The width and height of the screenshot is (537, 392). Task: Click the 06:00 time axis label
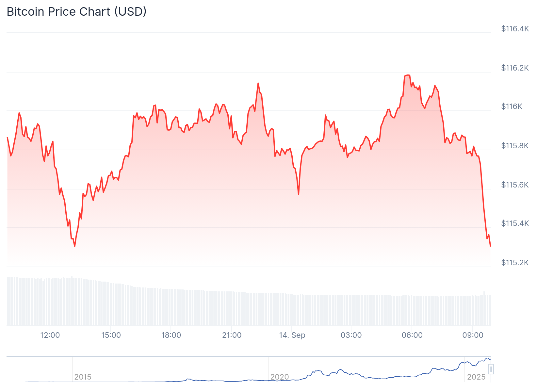[x=412, y=335]
